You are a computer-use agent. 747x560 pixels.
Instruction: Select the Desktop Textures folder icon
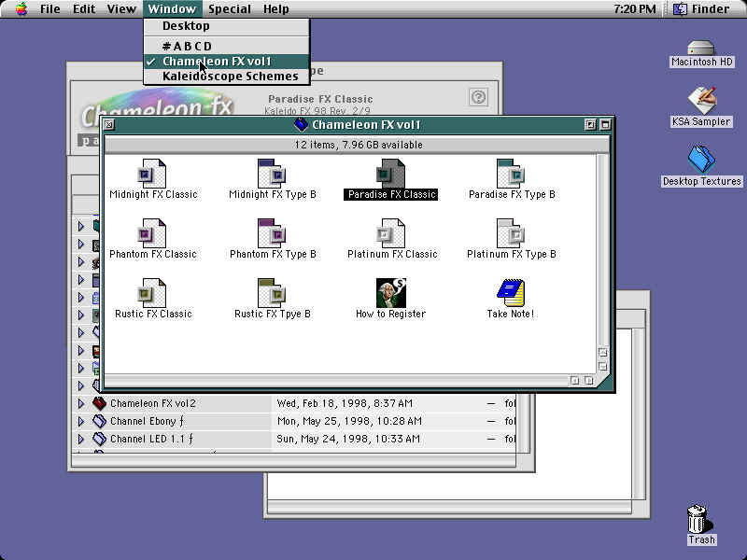(x=701, y=160)
